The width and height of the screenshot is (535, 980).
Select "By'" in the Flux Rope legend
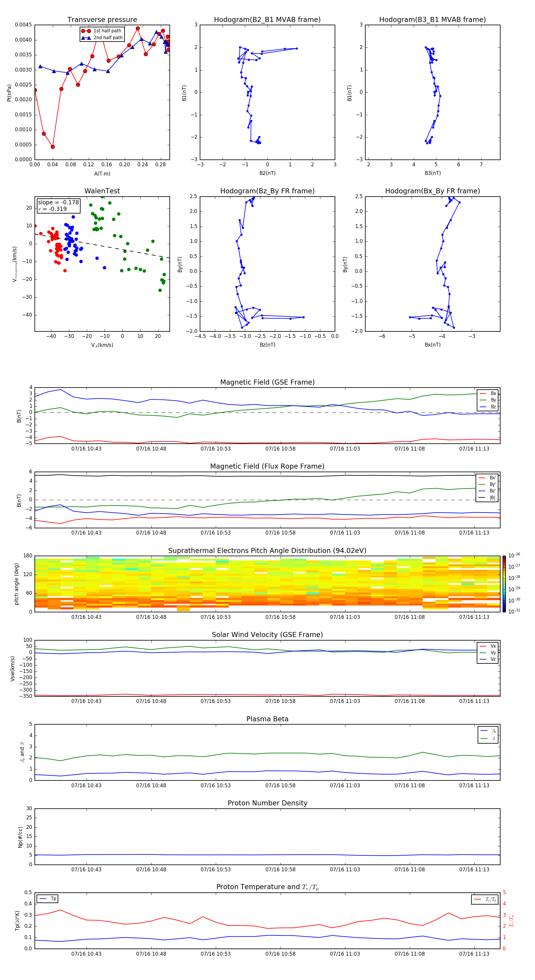pyautogui.click(x=487, y=484)
